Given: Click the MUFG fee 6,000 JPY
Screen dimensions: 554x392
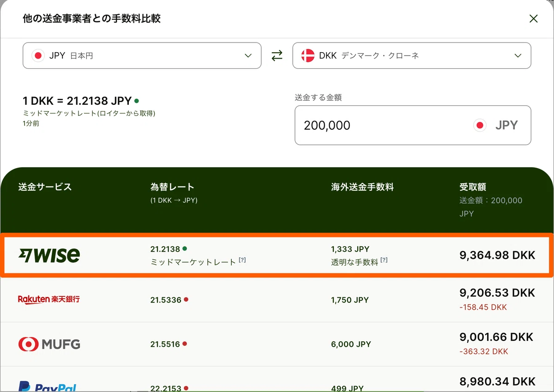Looking at the screenshot, I should [x=351, y=344].
